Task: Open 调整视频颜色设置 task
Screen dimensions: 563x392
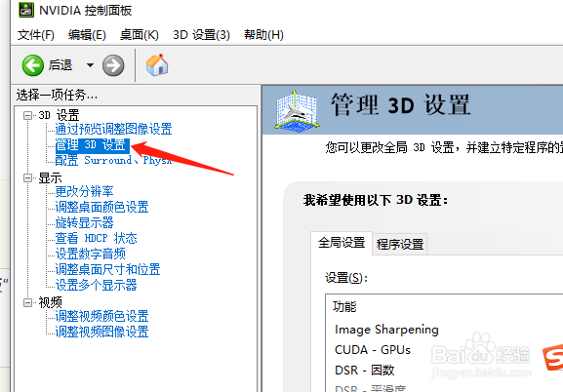Action: [101, 316]
